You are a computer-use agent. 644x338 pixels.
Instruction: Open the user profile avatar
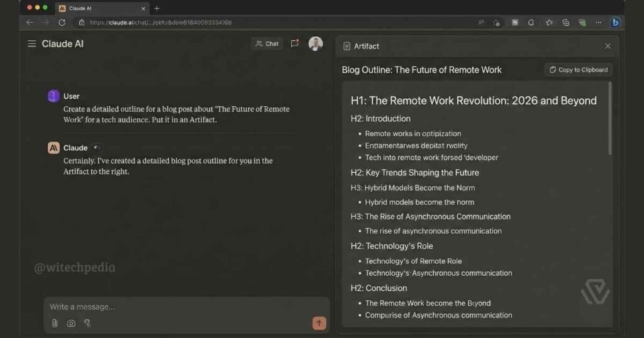(x=316, y=43)
